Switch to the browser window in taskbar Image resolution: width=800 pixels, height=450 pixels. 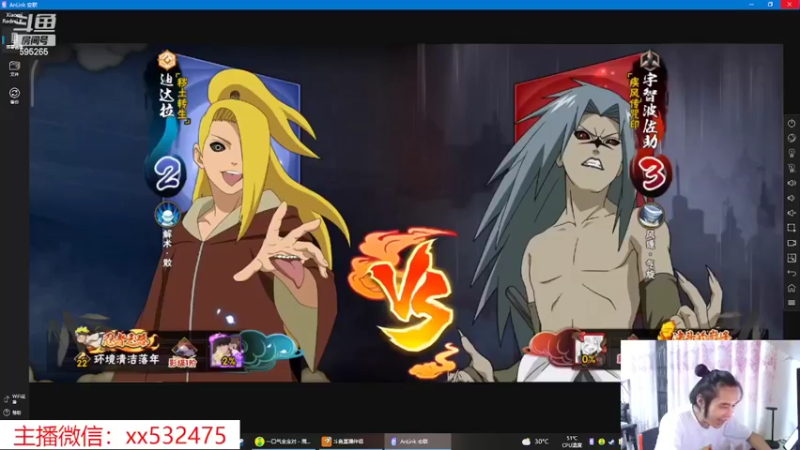(x=283, y=441)
